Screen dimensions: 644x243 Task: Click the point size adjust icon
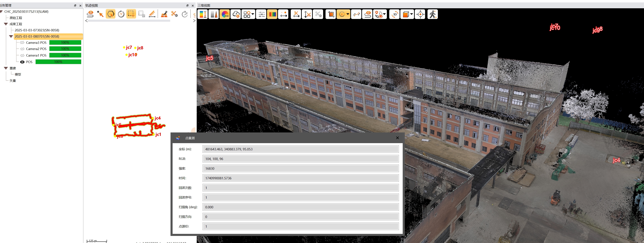pos(284,14)
